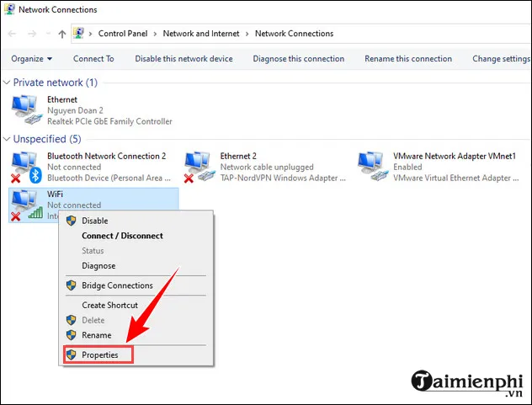
Task: Click the WiFi adapter icon
Action: tap(25, 205)
